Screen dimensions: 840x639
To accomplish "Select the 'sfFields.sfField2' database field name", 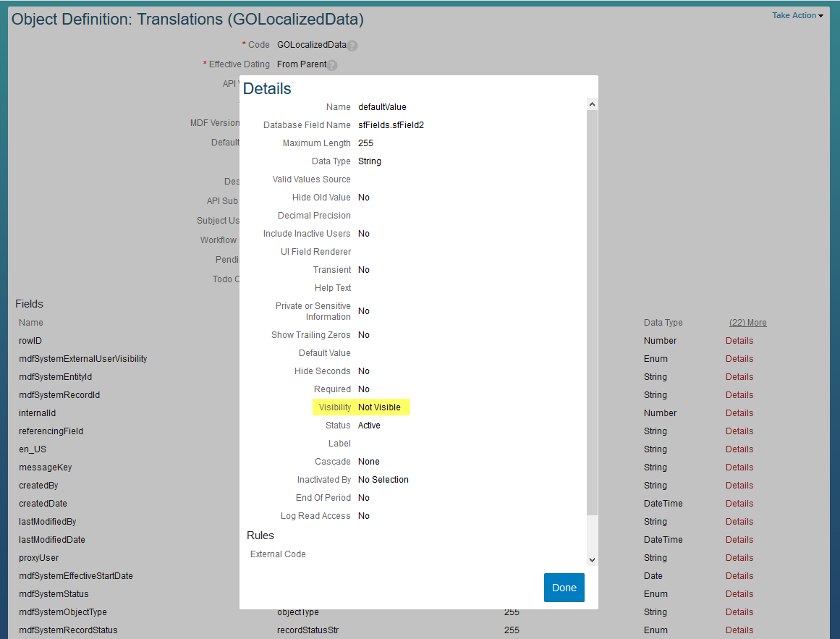I will pos(391,124).
